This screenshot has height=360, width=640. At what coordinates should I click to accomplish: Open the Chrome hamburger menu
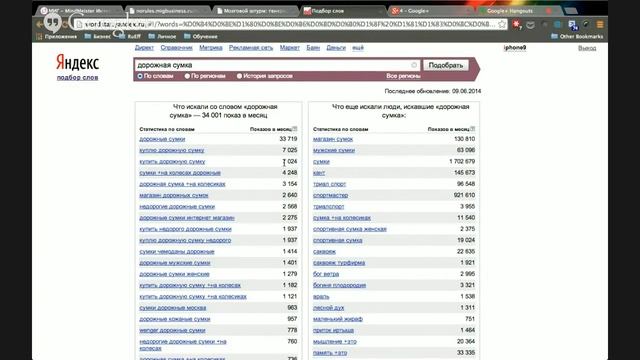coord(600,24)
